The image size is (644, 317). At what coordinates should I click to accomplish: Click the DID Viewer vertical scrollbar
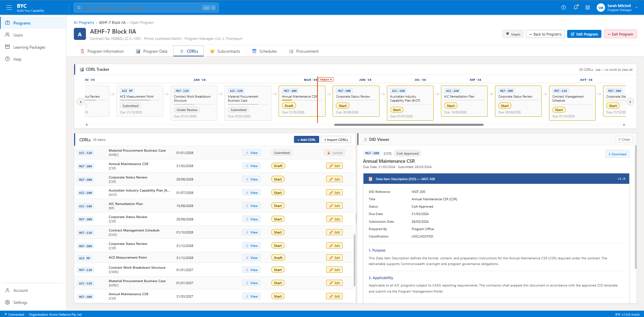click(x=636, y=207)
